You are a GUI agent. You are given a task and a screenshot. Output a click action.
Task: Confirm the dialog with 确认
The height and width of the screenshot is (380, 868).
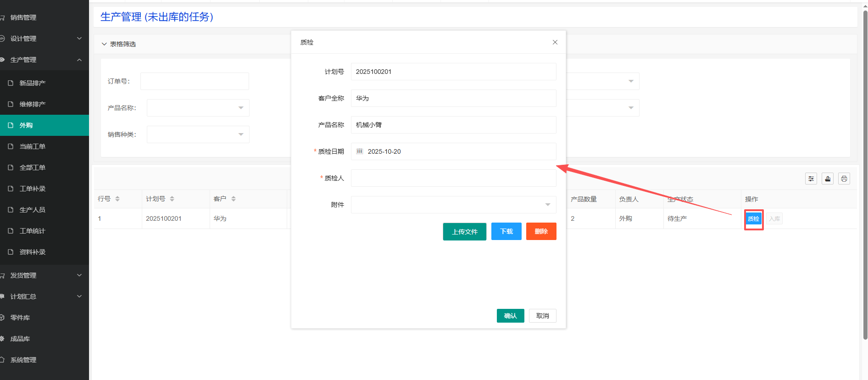(510, 316)
